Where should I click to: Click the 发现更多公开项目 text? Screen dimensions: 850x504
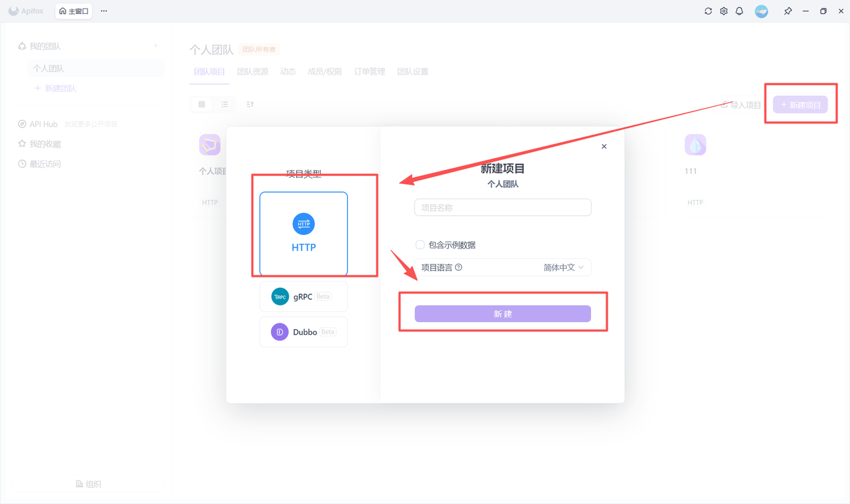91,124
